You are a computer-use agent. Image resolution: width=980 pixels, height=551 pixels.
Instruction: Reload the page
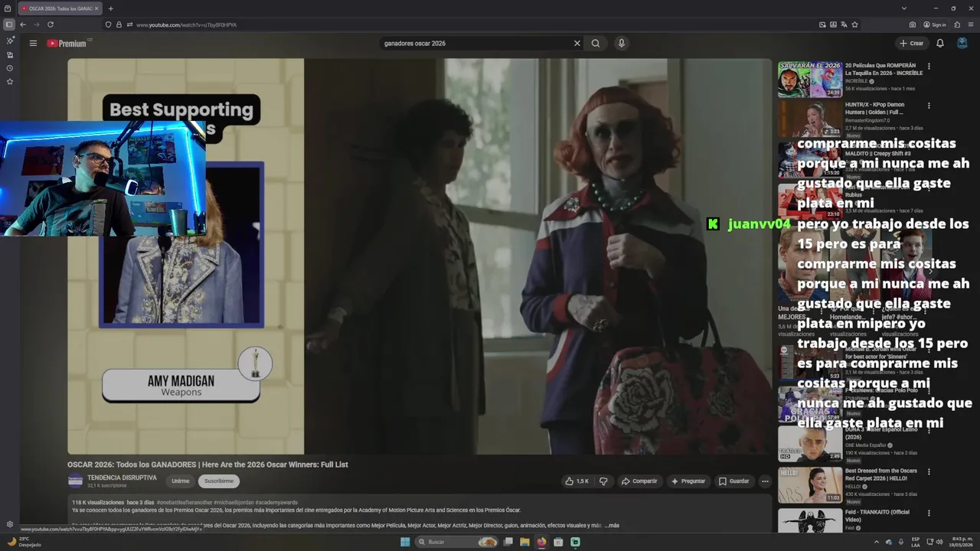coord(51,24)
